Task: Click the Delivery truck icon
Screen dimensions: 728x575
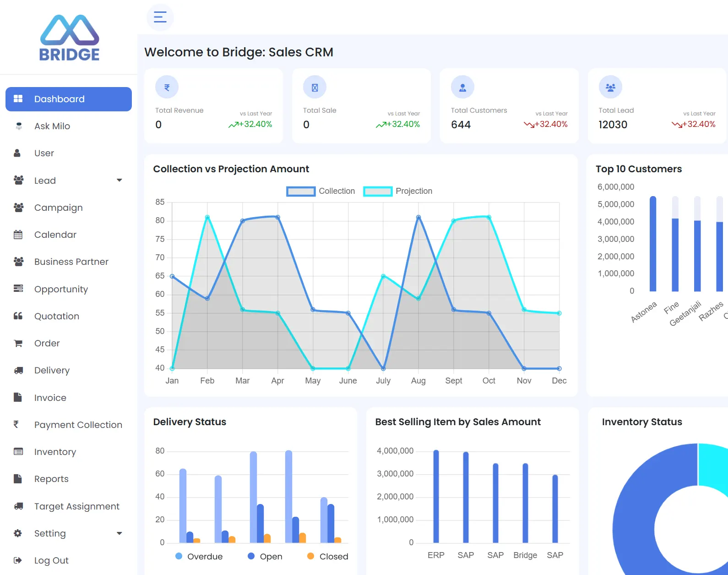Action: coord(19,370)
